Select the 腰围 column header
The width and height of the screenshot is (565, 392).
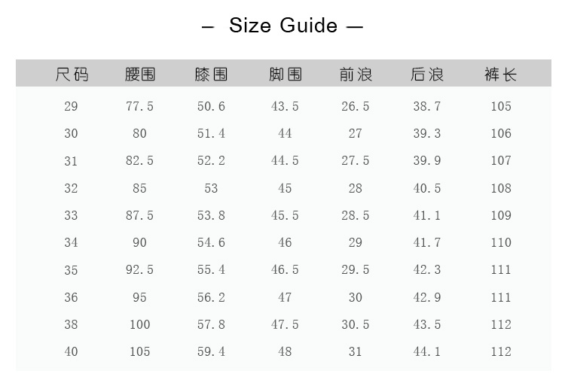pyautogui.click(x=140, y=74)
